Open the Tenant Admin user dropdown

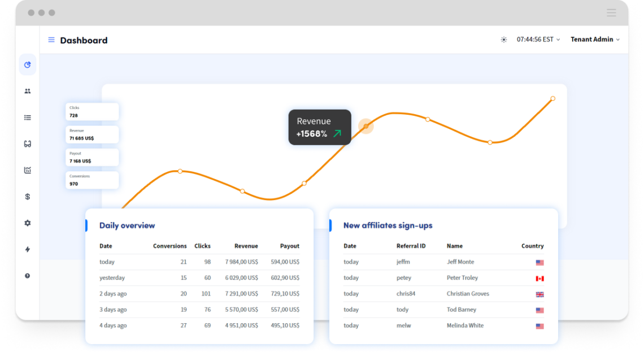tap(595, 40)
